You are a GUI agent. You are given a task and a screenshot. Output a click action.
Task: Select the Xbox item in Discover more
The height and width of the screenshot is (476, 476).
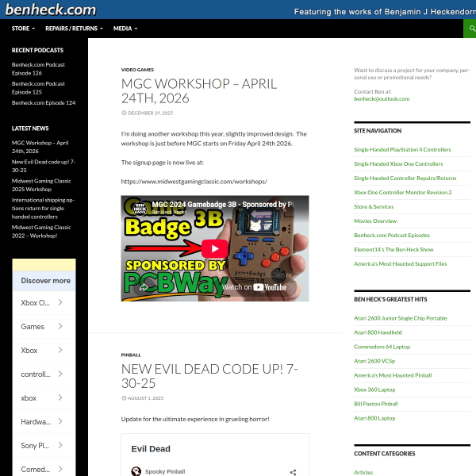click(x=44, y=351)
